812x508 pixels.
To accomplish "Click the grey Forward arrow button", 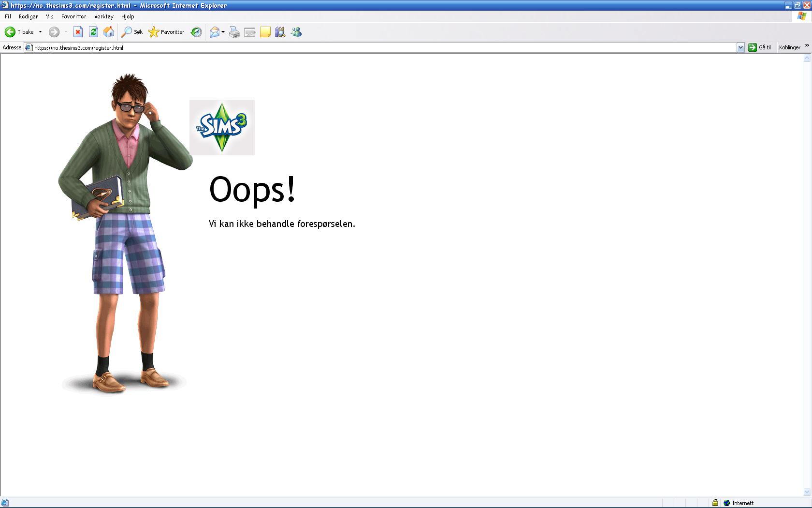I will (54, 32).
